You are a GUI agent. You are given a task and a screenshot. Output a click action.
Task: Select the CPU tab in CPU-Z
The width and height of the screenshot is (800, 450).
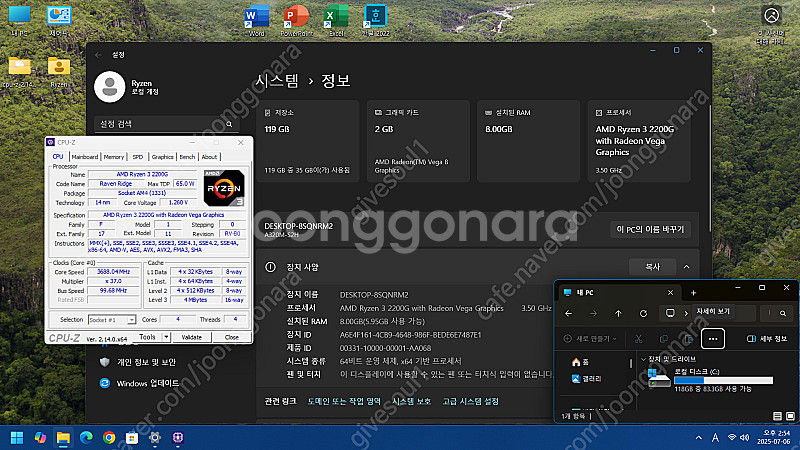pos(58,157)
